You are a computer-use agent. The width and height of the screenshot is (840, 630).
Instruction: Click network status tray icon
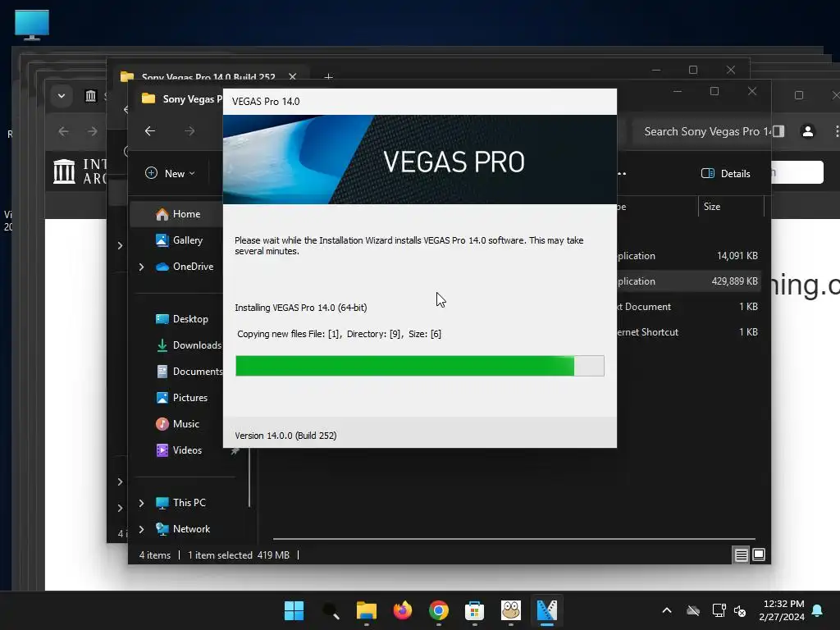point(719,610)
